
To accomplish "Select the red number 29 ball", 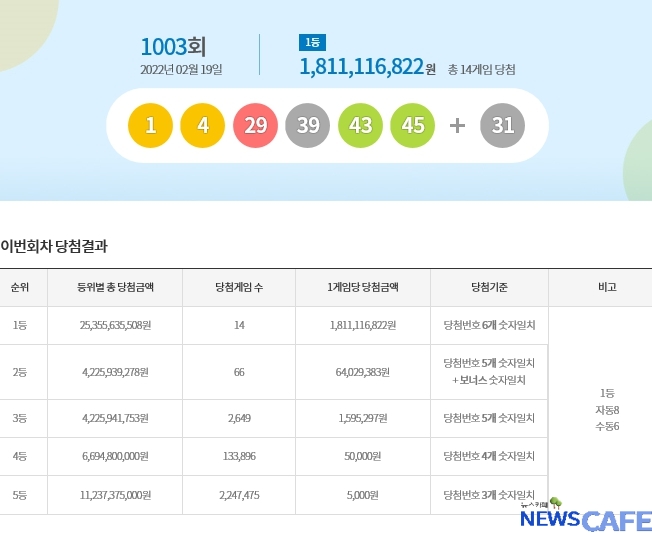I will click(x=255, y=126).
